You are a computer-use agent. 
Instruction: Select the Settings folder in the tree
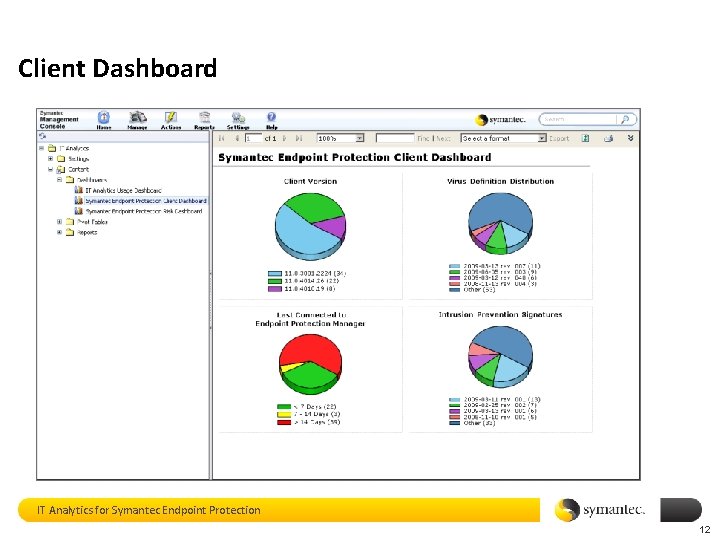pyautogui.click(x=73, y=159)
